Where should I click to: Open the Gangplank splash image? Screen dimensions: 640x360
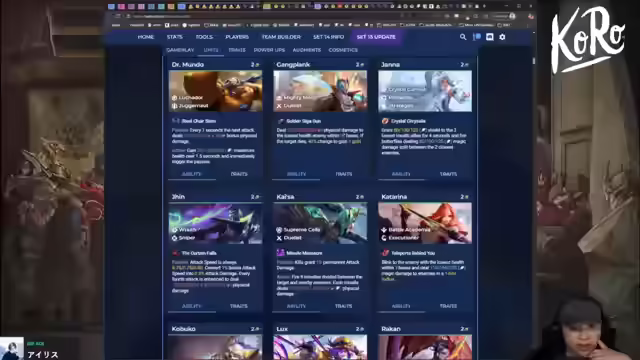(x=320, y=91)
